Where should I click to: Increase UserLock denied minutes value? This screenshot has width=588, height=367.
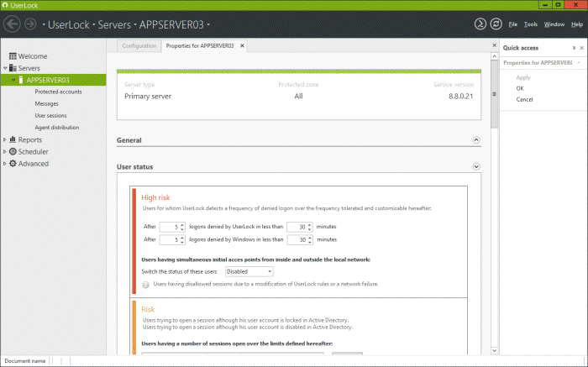pos(309,224)
